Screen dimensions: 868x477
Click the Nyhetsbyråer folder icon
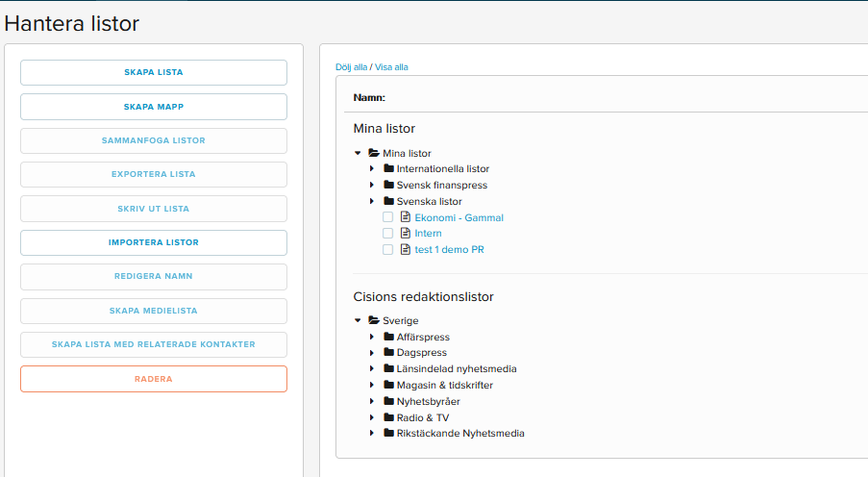coord(388,401)
